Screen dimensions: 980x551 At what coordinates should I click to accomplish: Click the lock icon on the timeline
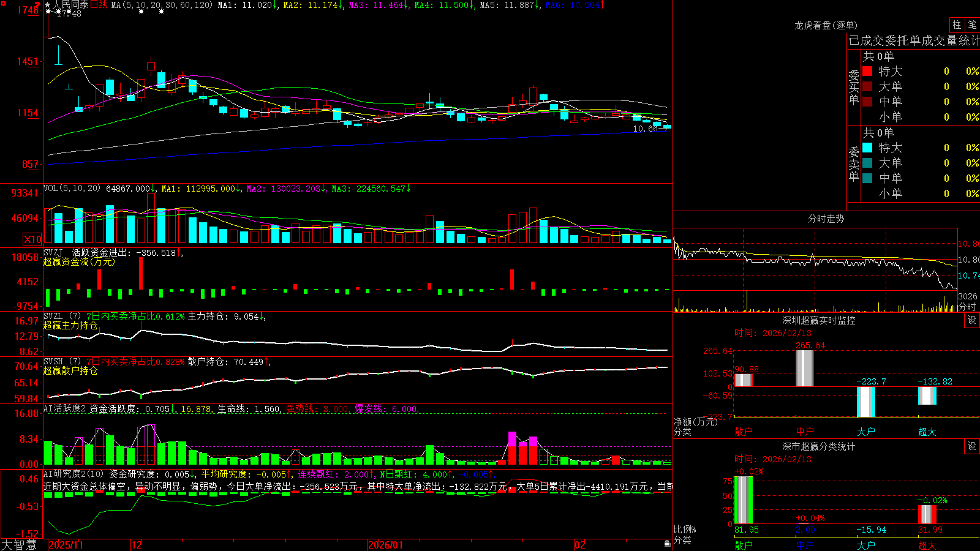click(x=667, y=544)
